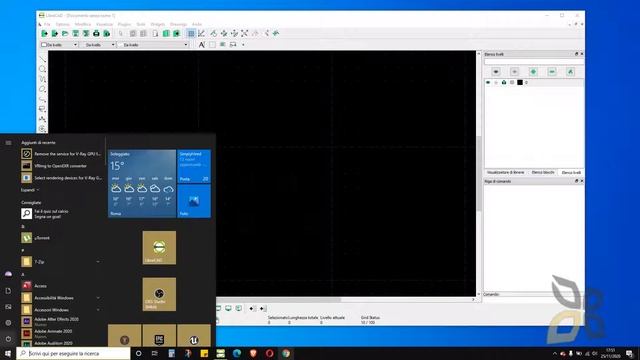Click the Show all layers eye button
Screen dimensions: 640x360
(x=496, y=72)
